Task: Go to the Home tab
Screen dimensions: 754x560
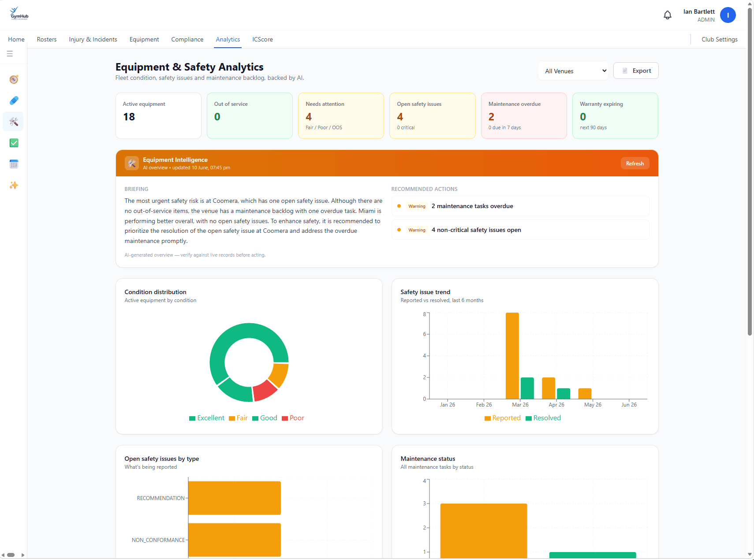Action: click(16, 39)
